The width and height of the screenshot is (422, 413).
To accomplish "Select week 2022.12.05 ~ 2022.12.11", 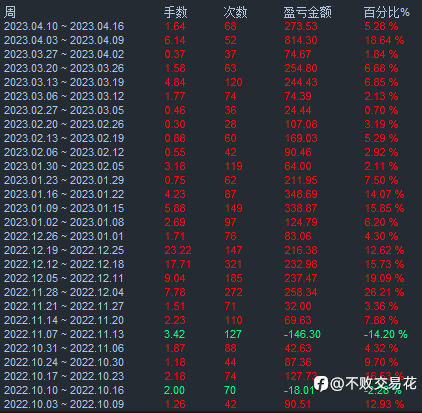I will pyautogui.click(x=64, y=278).
